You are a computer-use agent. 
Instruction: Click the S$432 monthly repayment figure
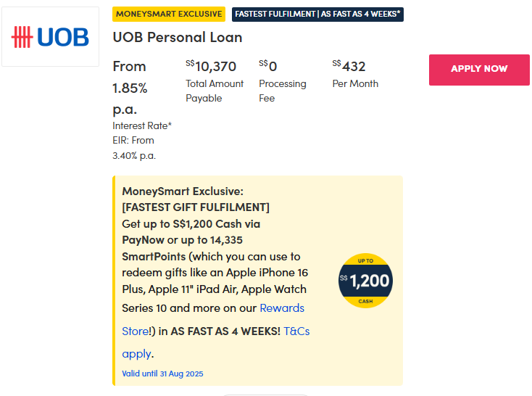349,67
